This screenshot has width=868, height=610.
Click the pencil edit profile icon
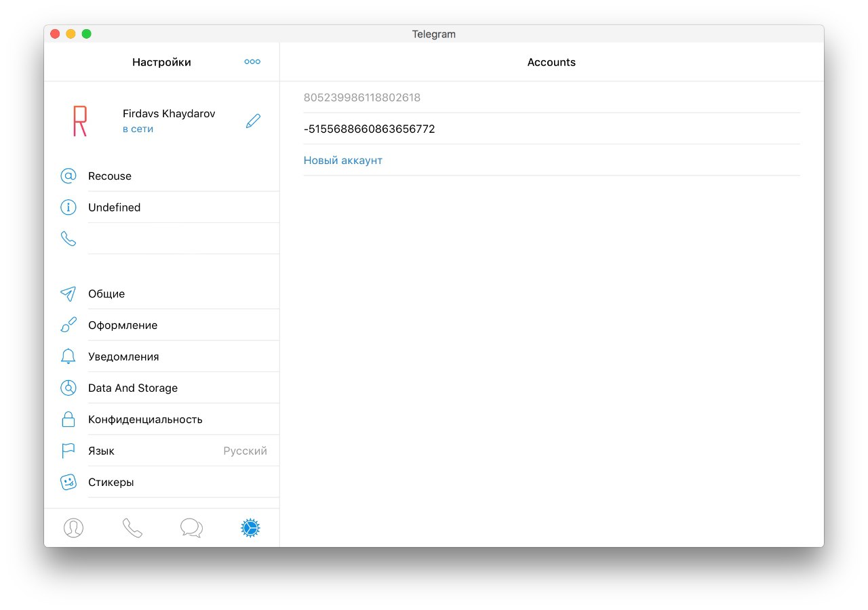253,121
